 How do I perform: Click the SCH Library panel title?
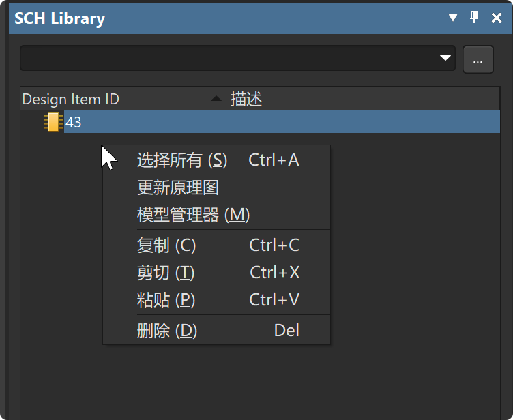(60, 18)
